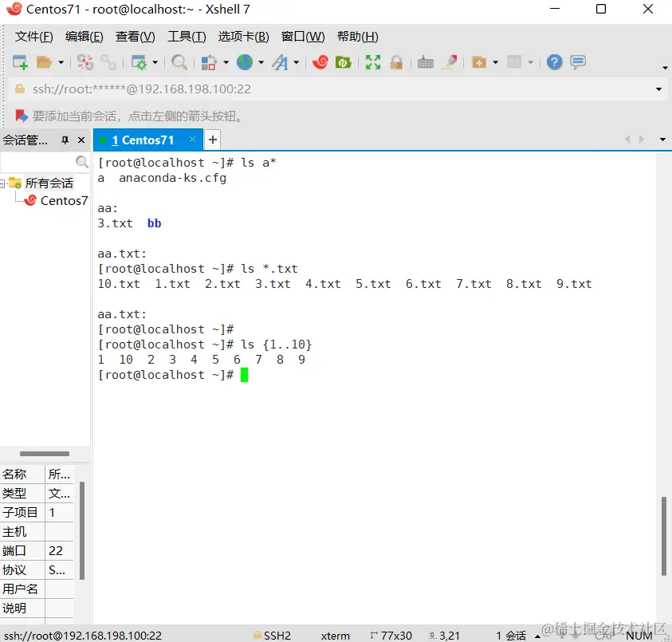Close the Session Manager panel

[x=81, y=140]
